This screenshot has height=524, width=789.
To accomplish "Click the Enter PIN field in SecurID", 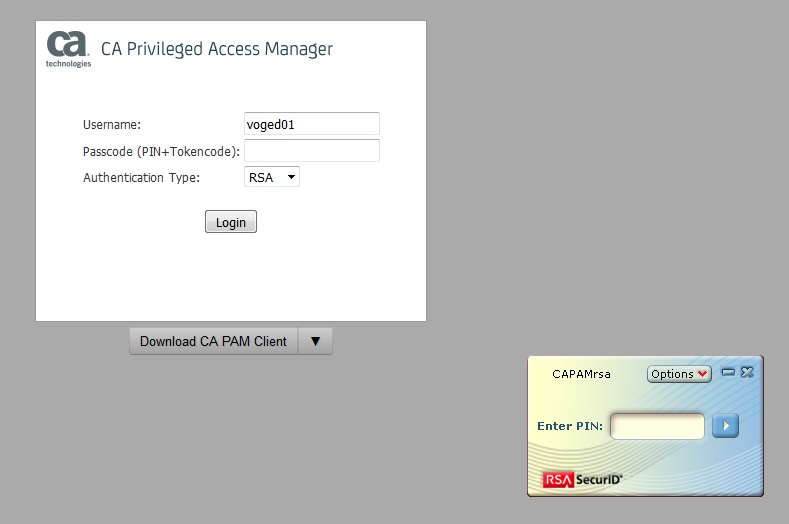I will click(x=657, y=426).
